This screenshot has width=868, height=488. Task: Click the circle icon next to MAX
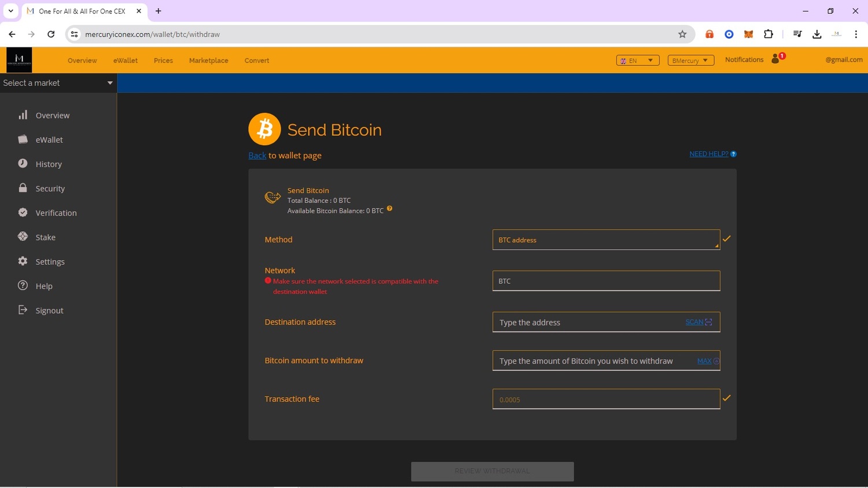tap(716, 361)
